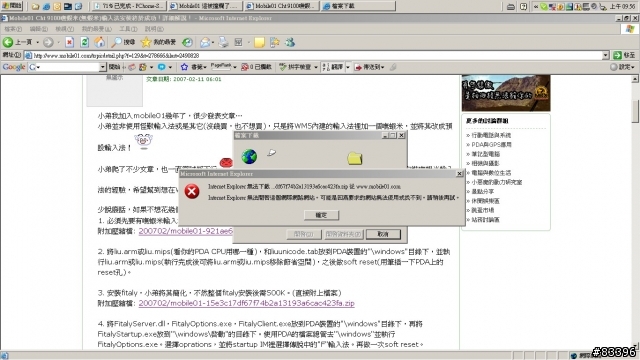Viewport: 640px width, 360px height.
Task: Launch Internet Explorer from quick launch
Action: coord(47,6)
